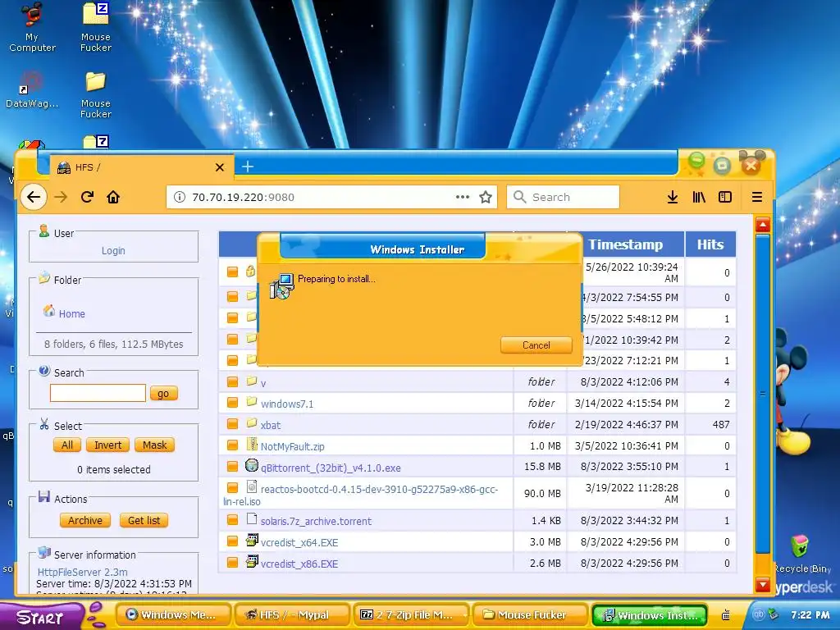Check the box for folder v
The width and height of the screenshot is (840, 630).
coord(232,382)
